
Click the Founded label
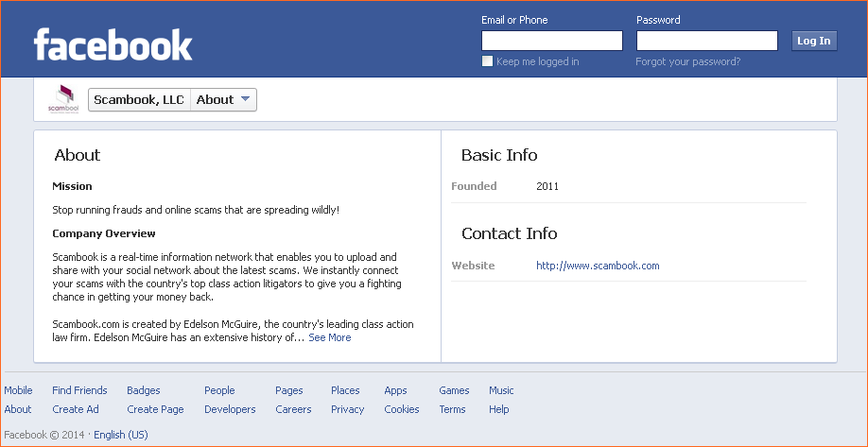click(474, 186)
